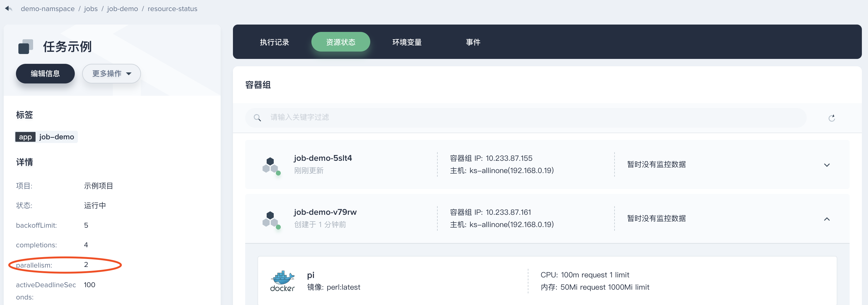The height and width of the screenshot is (305, 868).
Task: Click host text in job-demo-v79rw row
Action: pyautogui.click(x=502, y=224)
